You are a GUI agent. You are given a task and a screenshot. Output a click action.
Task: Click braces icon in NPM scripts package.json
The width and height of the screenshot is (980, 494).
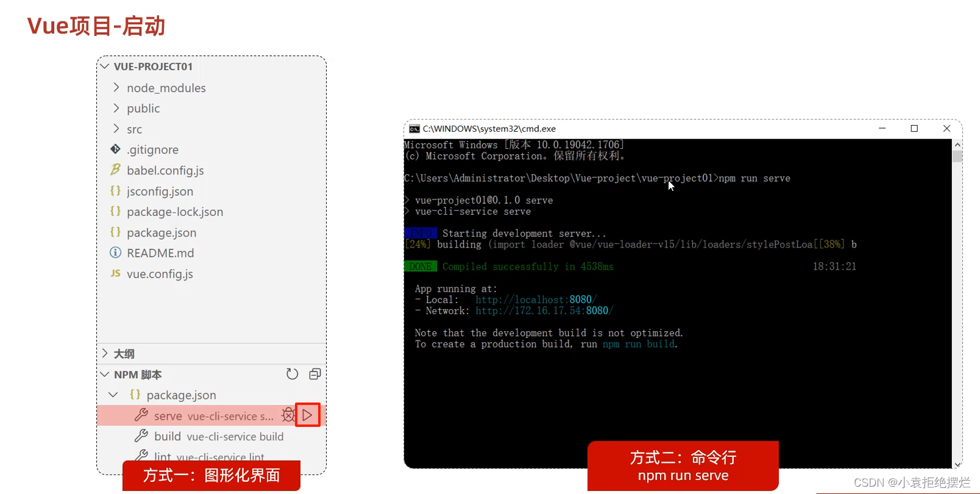tap(135, 395)
